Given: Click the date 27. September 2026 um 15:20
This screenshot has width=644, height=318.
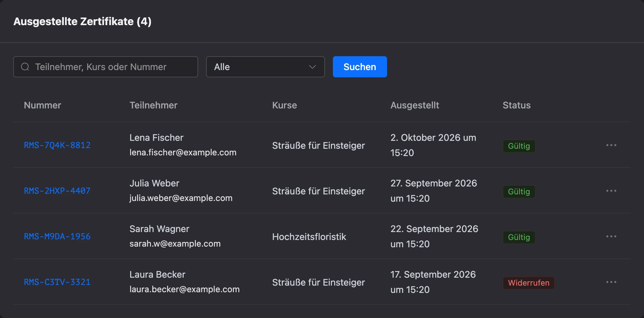Looking at the screenshot, I should tap(434, 191).
